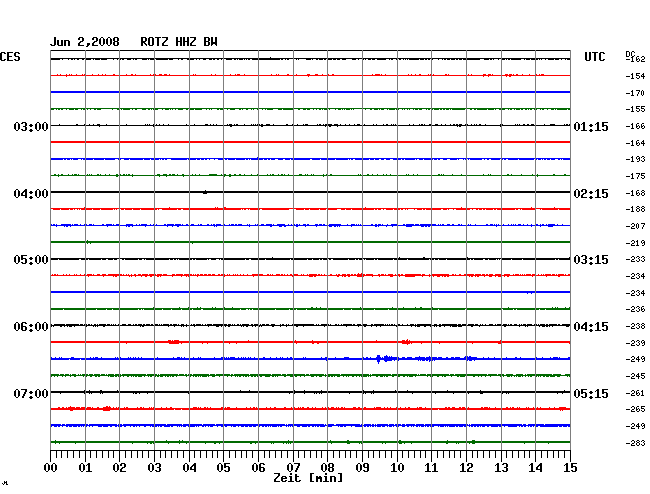Screen dimensions: 650x494
Task: Click the DC offset value -170
Action: click(635, 93)
